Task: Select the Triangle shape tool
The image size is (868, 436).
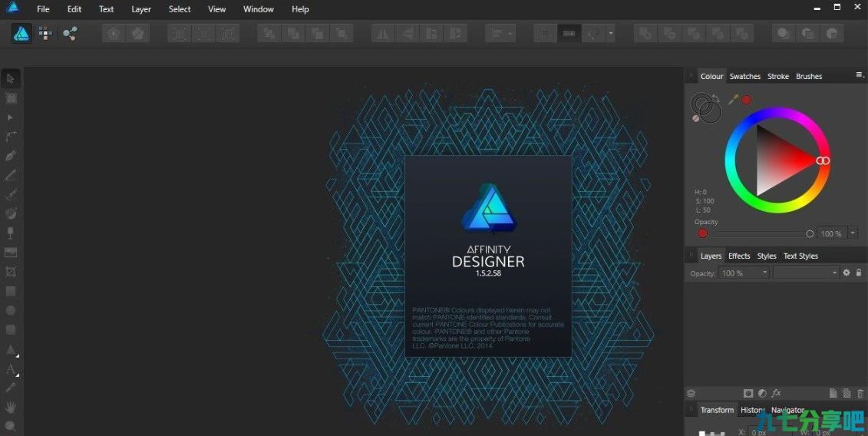Action: pyautogui.click(x=11, y=349)
